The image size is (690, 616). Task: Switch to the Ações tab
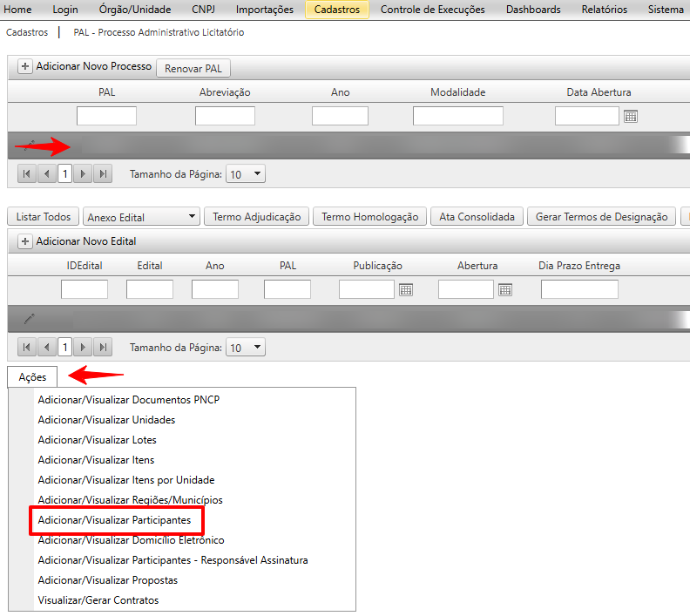(32, 377)
